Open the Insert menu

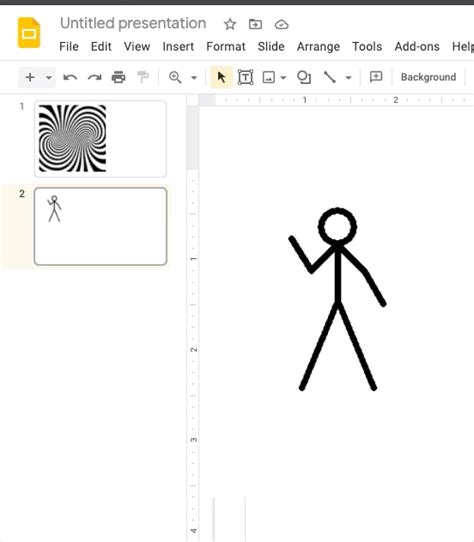pyautogui.click(x=178, y=46)
